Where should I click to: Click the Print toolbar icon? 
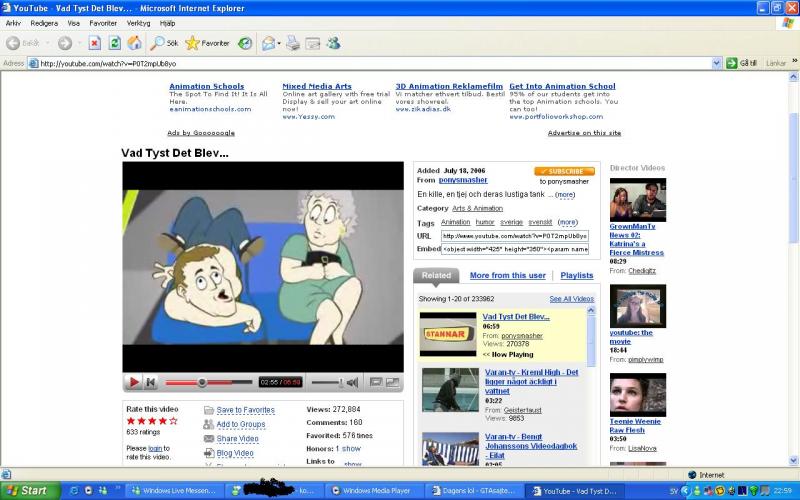coord(293,43)
